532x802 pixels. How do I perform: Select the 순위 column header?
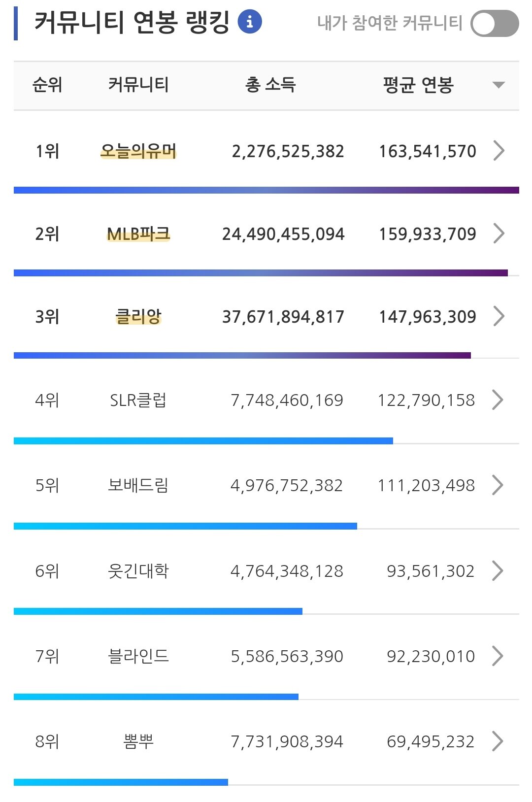(x=47, y=85)
